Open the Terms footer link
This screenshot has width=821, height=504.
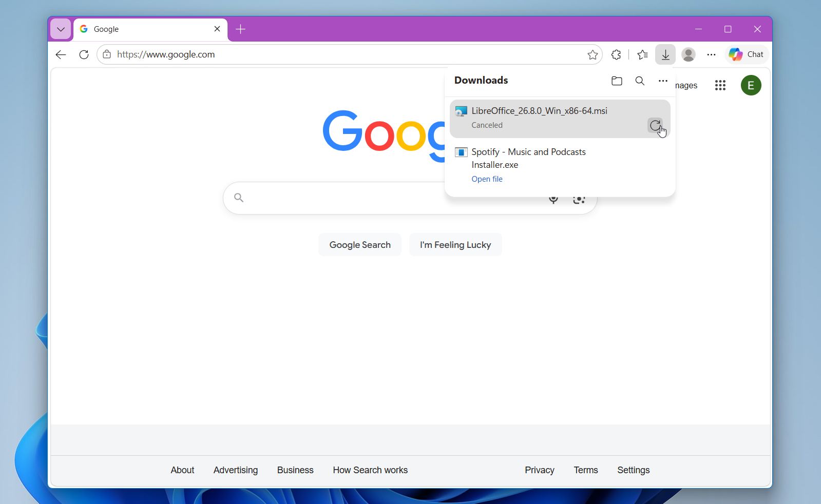586,470
